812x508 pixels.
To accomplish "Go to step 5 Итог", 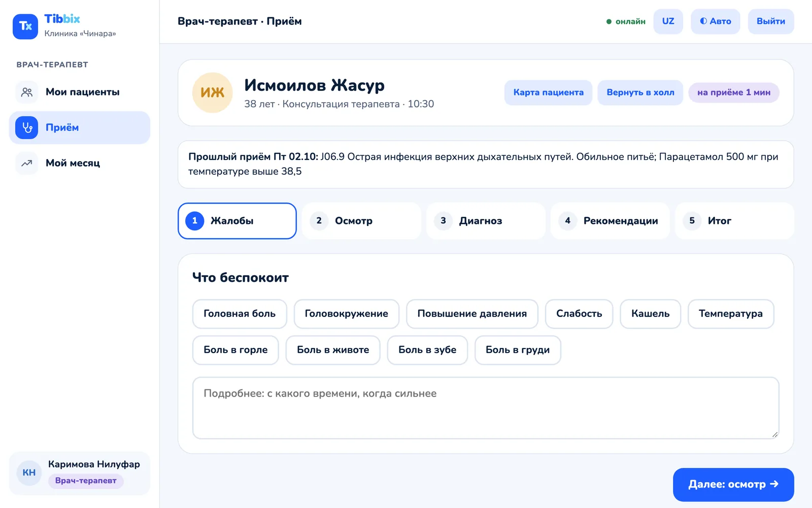I will click(734, 221).
